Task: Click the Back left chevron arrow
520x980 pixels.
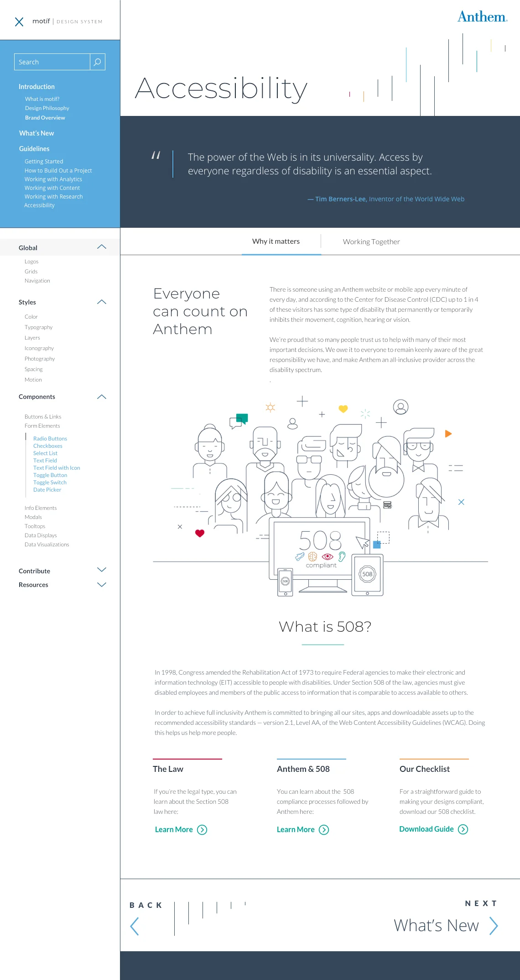Action: pos(134,926)
